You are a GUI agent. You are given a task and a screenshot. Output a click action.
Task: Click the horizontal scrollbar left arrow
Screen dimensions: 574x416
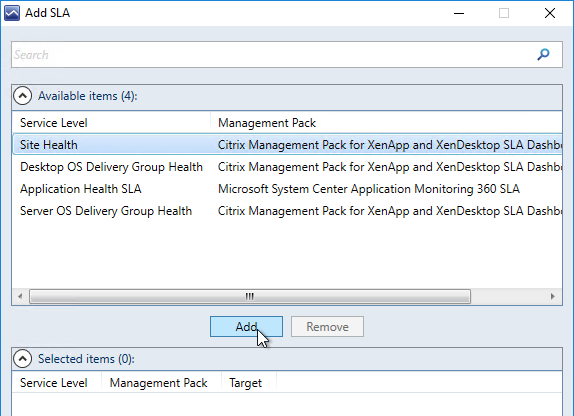coord(20,296)
